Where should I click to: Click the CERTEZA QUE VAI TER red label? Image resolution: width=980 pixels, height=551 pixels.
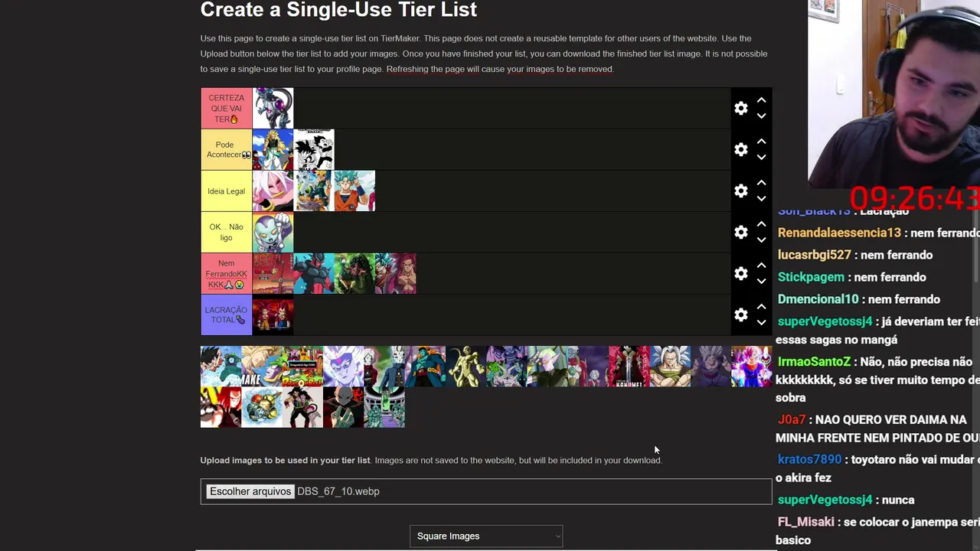click(x=227, y=109)
